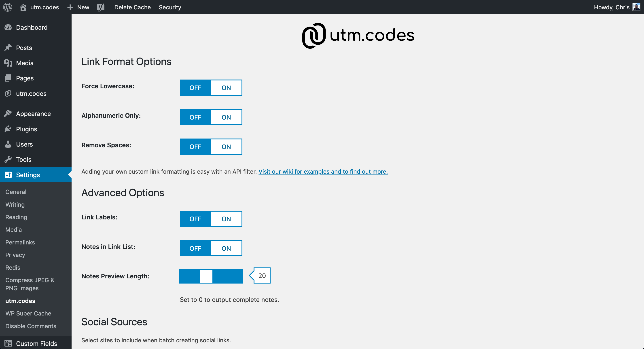Click the Custom Fields grid icon
This screenshot has width=644, height=349.
coord(8,343)
